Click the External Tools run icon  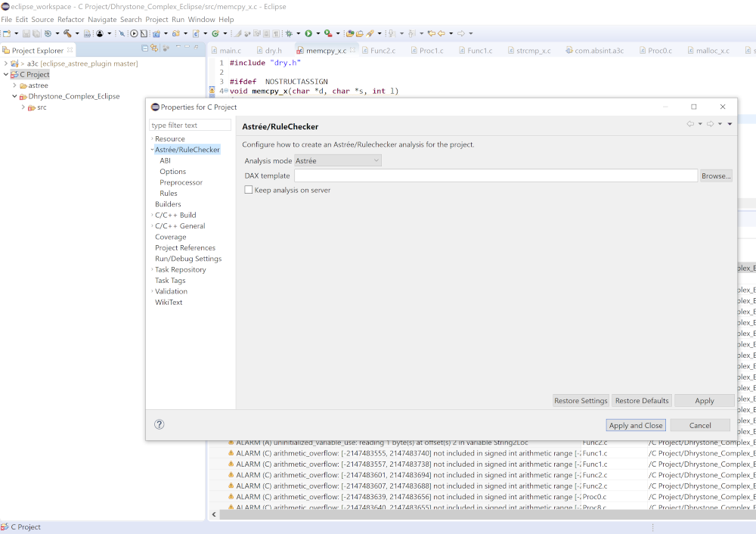(x=328, y=33)
